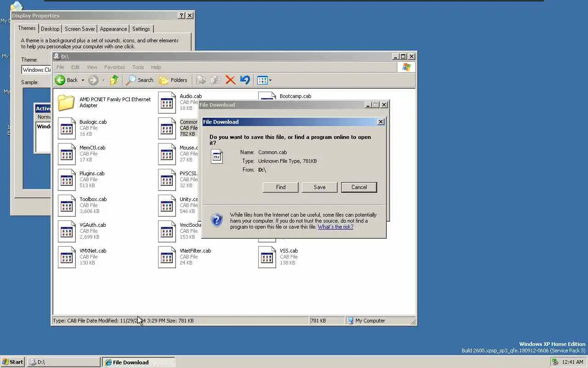
Task: Switch to the Settings tab
Action: [x=141, y=29]
